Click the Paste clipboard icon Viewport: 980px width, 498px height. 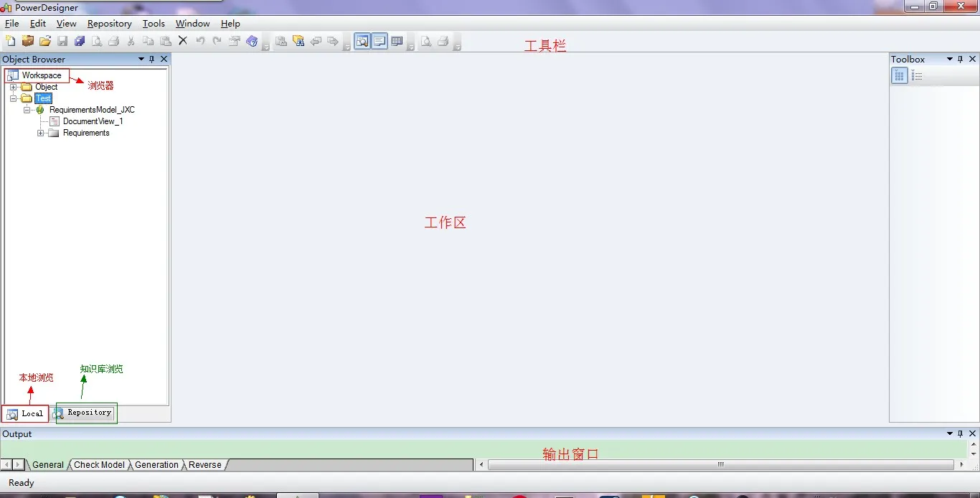coord(166,41)
